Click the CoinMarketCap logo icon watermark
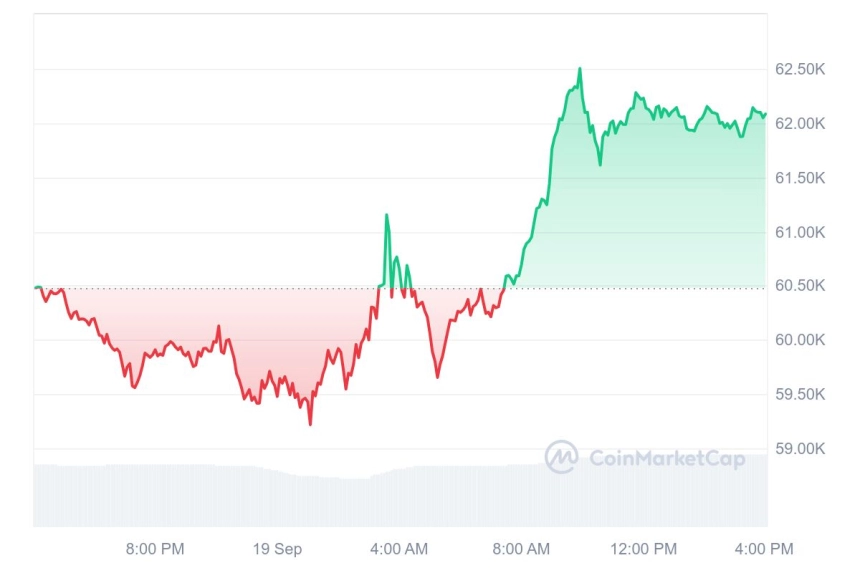The image size is (860, 573). pyautogui.click(x=561, y=457)
